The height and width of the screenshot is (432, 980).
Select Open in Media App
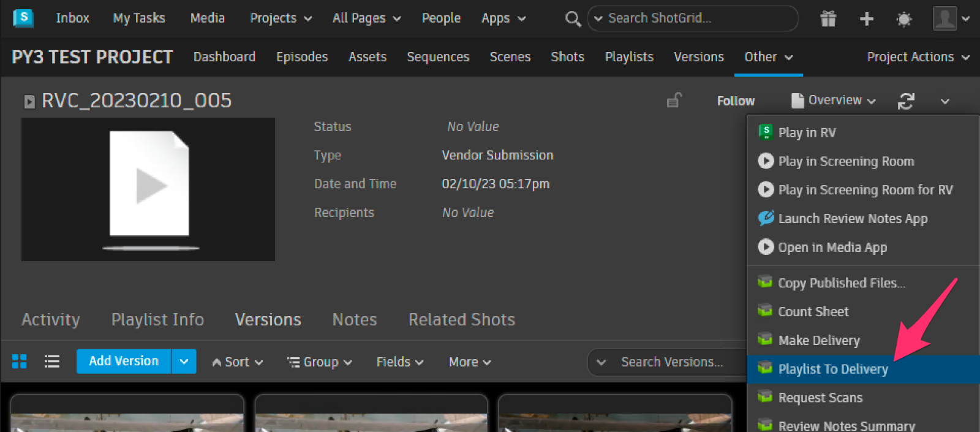tap(863, 248)
